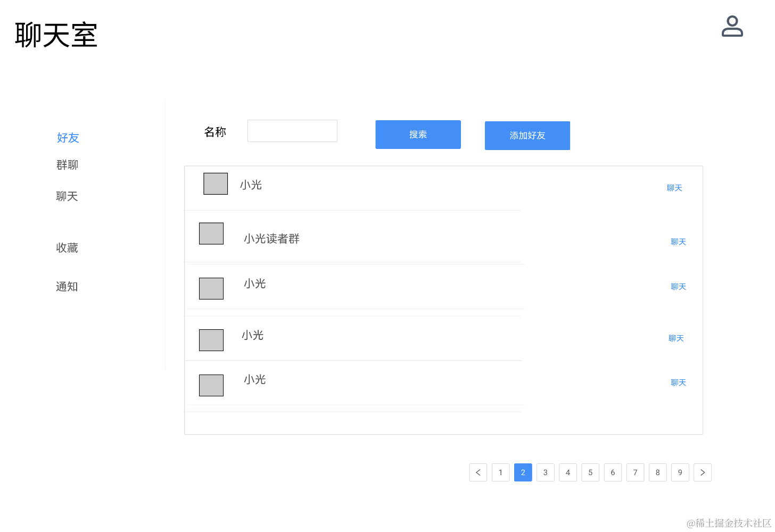Focus the 名称 search input field
Image resolution: width=775 pixels, height=532 pixels.
pyautogui.click(x=292, y=131)
